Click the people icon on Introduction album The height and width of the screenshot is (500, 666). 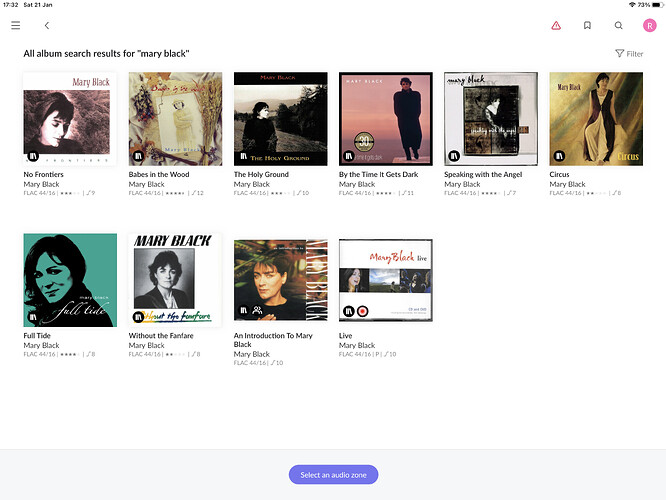[x=257, y=311]
